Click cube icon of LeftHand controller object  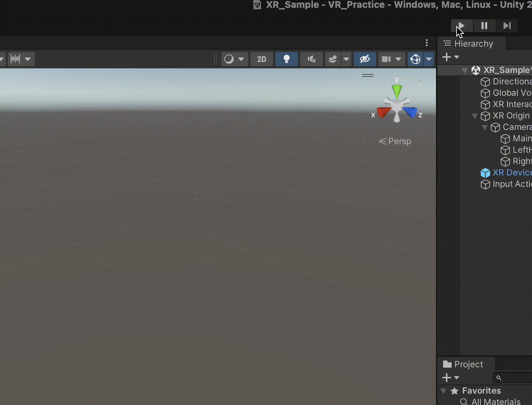point(505,150)
